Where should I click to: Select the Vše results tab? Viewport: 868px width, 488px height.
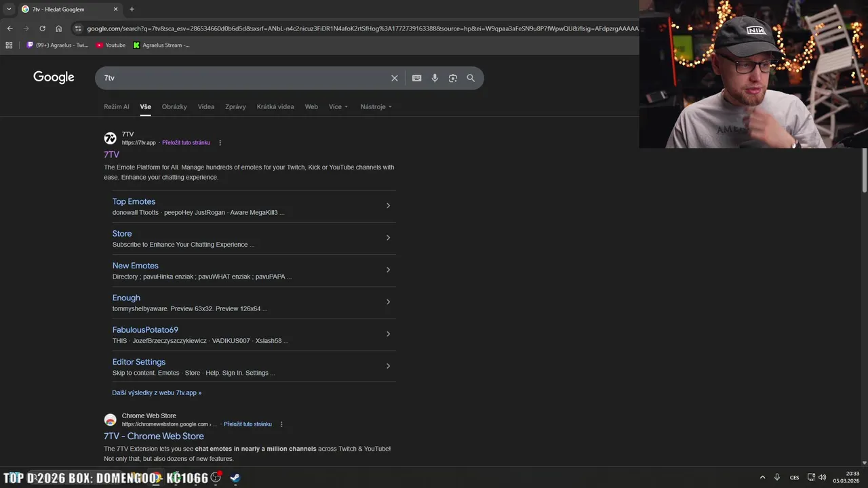click(146, 106)
